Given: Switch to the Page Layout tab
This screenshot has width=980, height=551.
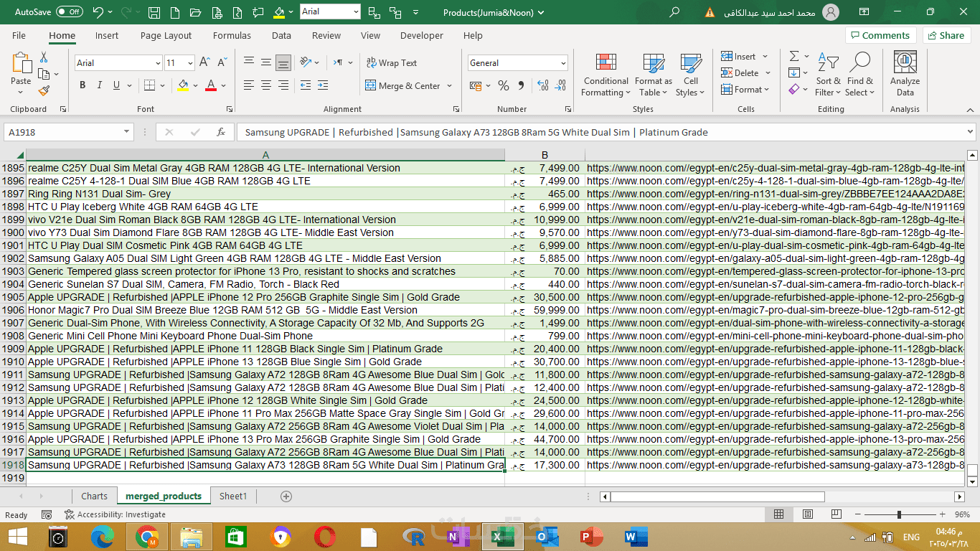Looking at the screenshot, I should [166, 35].
